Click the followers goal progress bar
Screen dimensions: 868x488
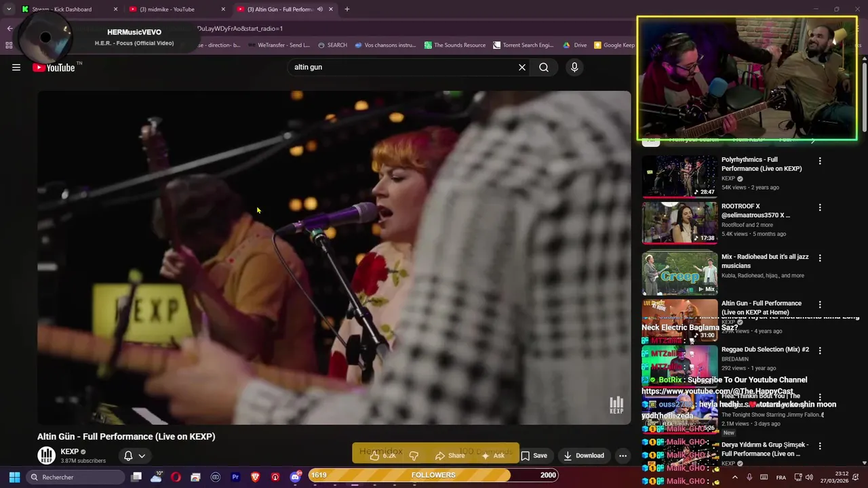point(434,475)
